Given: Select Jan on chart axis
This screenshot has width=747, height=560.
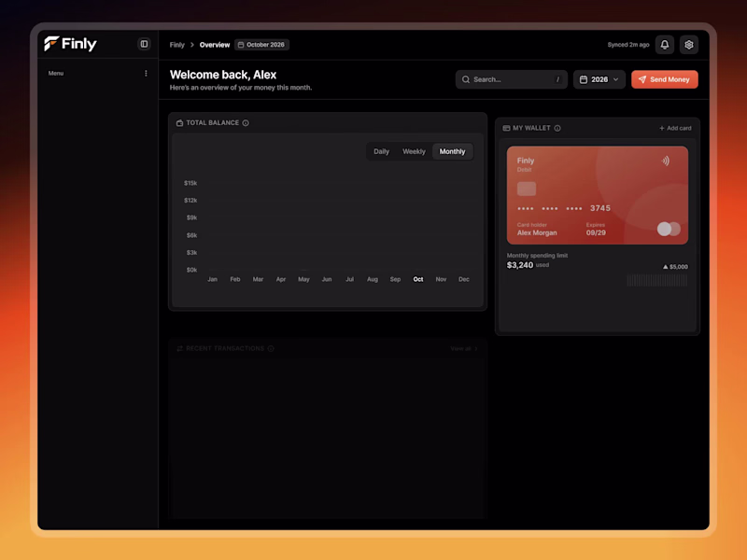Looking at the screenshot, I should (213, 279).
